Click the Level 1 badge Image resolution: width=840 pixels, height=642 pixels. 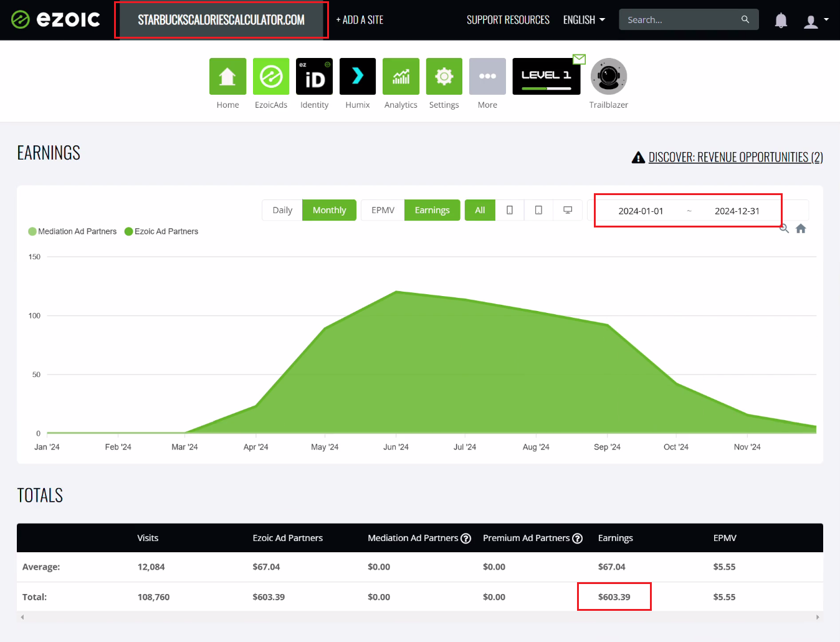(546, 76)
